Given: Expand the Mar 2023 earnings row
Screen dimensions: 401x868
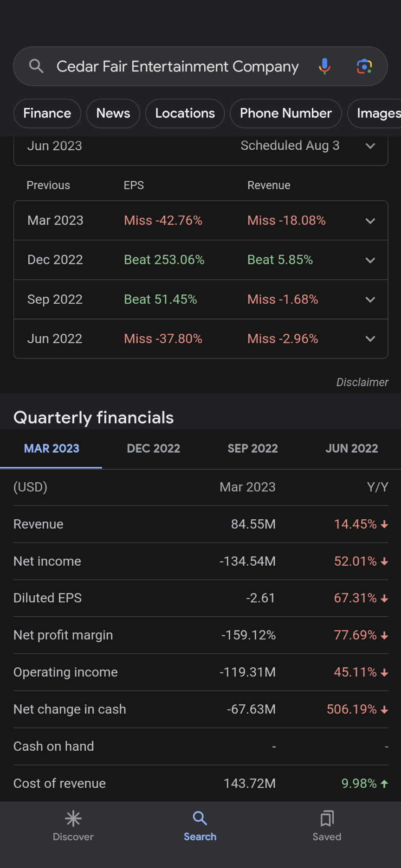Looking at the screenshot, I should [200, 220].
